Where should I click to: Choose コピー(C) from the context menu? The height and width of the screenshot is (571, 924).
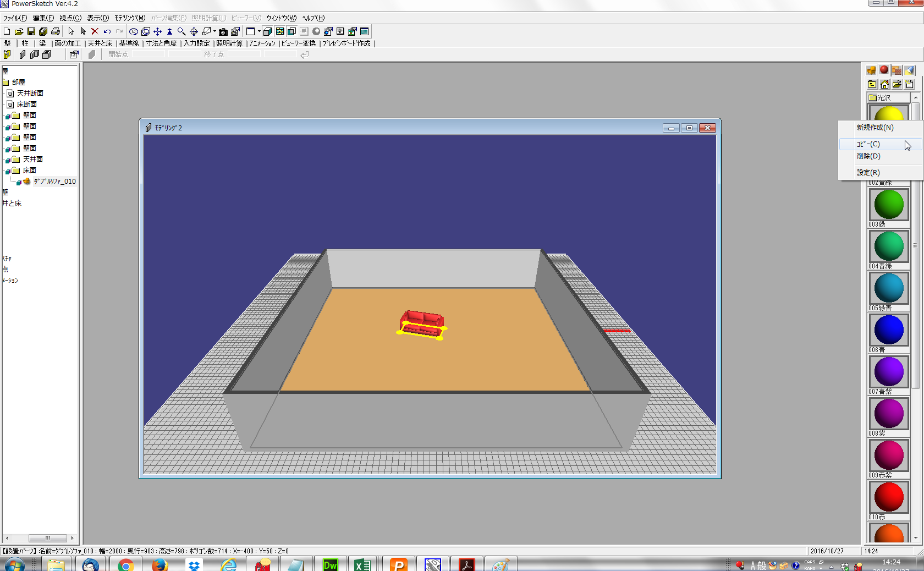868,144
